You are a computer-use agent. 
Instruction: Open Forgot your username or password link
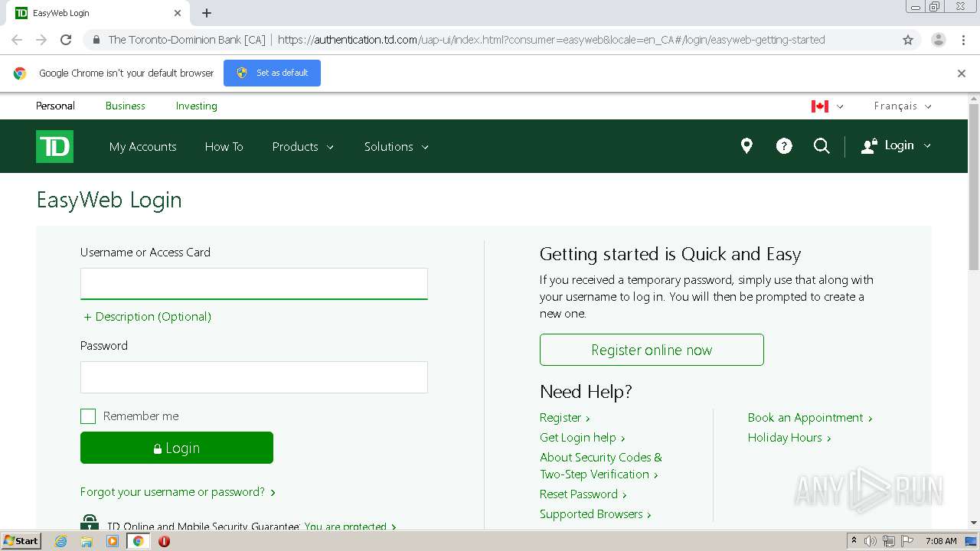pos(178,492)
